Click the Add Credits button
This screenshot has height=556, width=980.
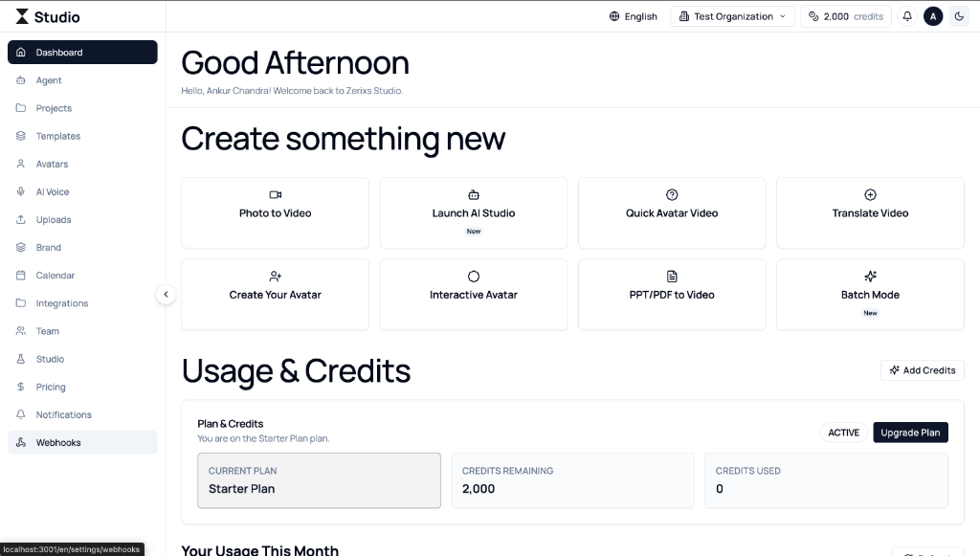pyautogui.click(x=922, y=370)
